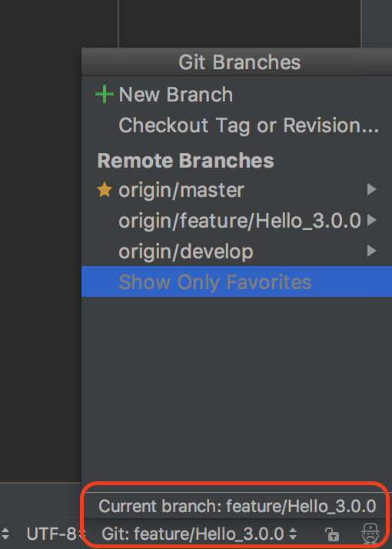Select the origin/feature/Hello_3.0.0 remote branch
This screenshot has height=549, width=392.
[240, 221]
